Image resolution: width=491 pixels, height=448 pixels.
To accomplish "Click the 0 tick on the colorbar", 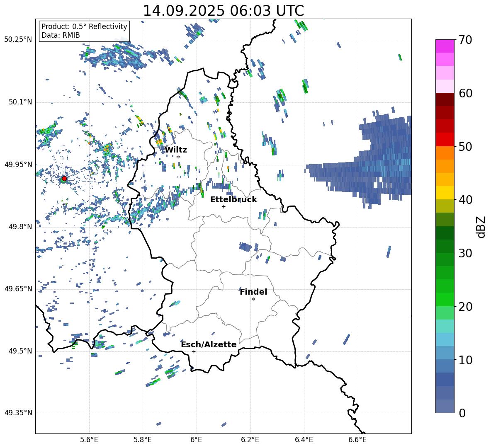I will click(462, 413).
